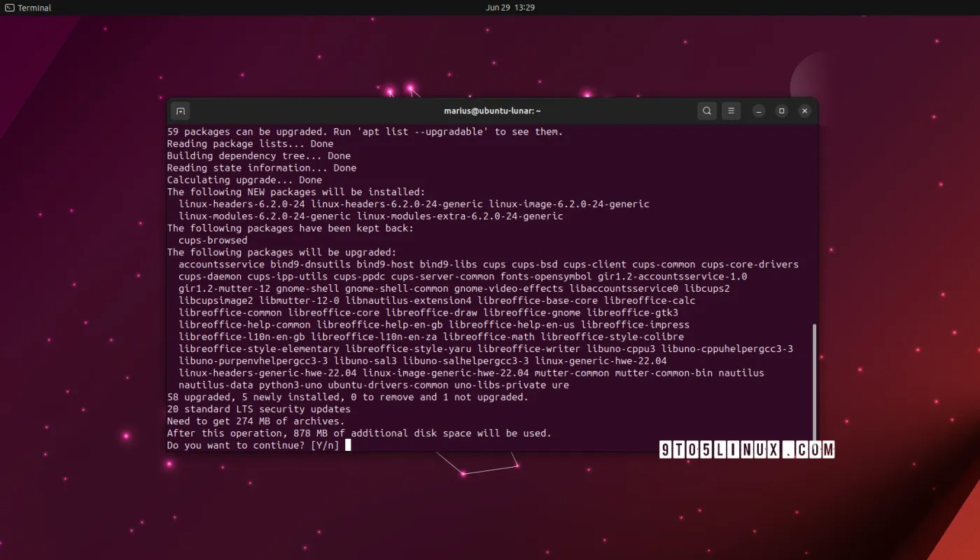Click the line 'Building dependency tree... Done'
980x560 pixels.
coord(259,156)
